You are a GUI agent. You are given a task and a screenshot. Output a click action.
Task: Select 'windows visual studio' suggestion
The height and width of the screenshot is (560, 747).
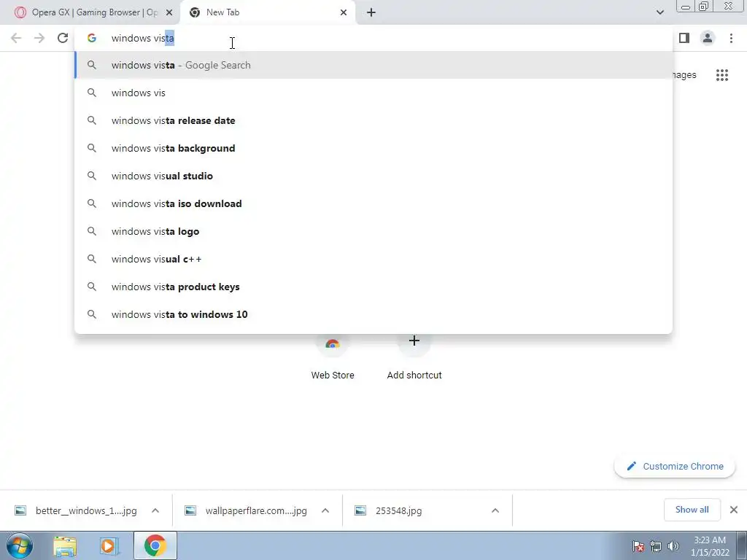pos(373,176)
